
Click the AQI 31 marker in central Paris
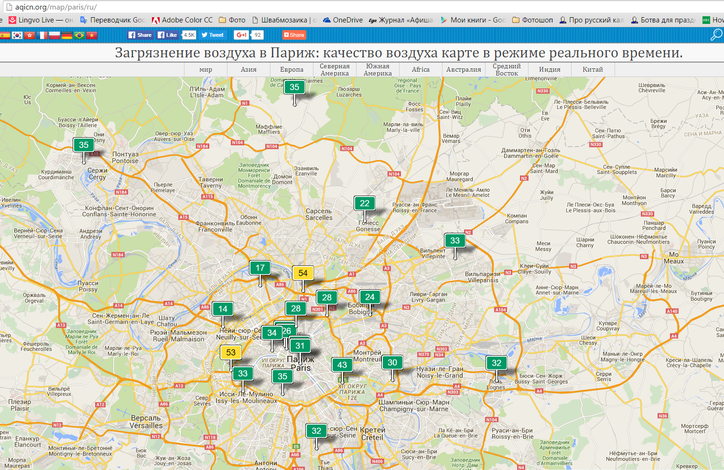click(x=300, y=345)
